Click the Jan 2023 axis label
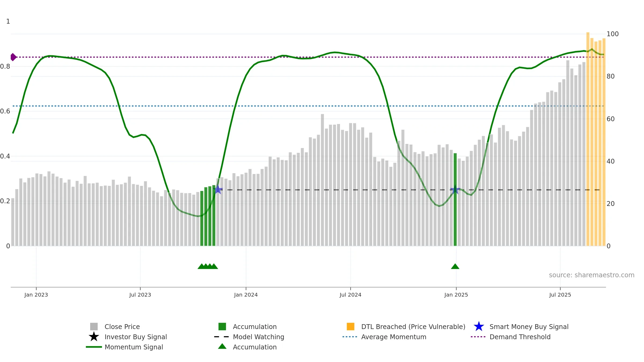Viewport: 644px width, 362px height. (36, 295)
